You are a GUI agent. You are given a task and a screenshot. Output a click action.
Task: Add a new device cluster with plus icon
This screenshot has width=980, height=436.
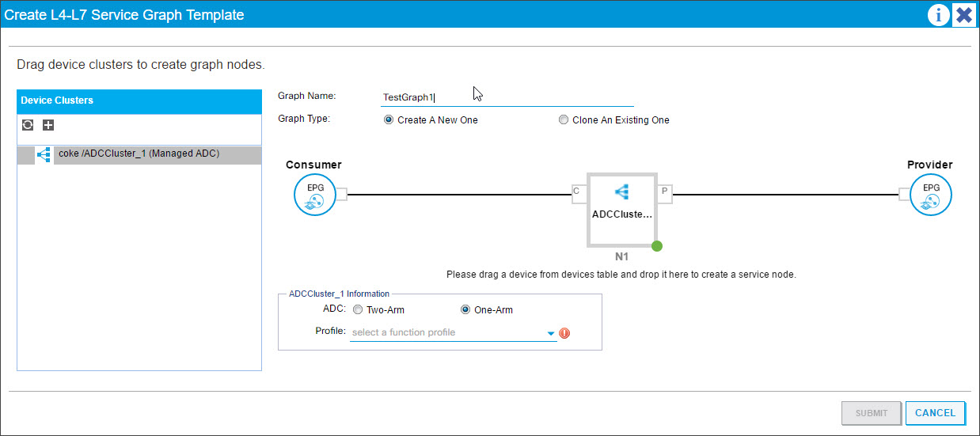tap(48, 125)
